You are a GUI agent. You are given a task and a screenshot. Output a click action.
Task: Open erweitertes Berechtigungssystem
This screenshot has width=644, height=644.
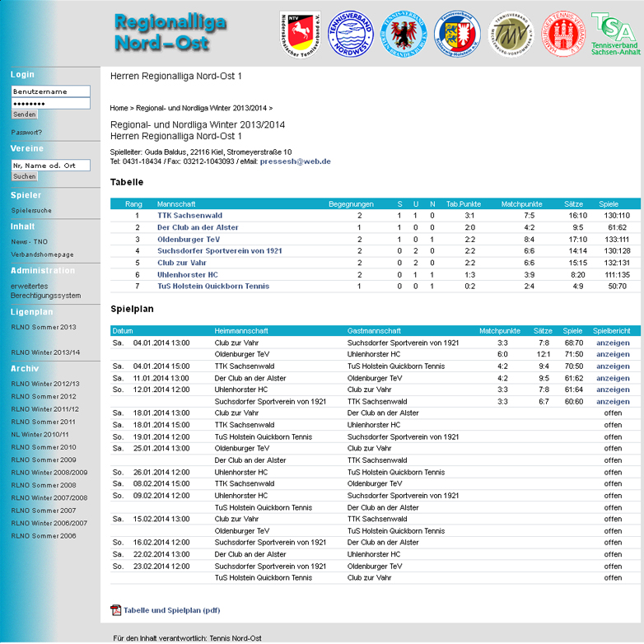[45, 291]
